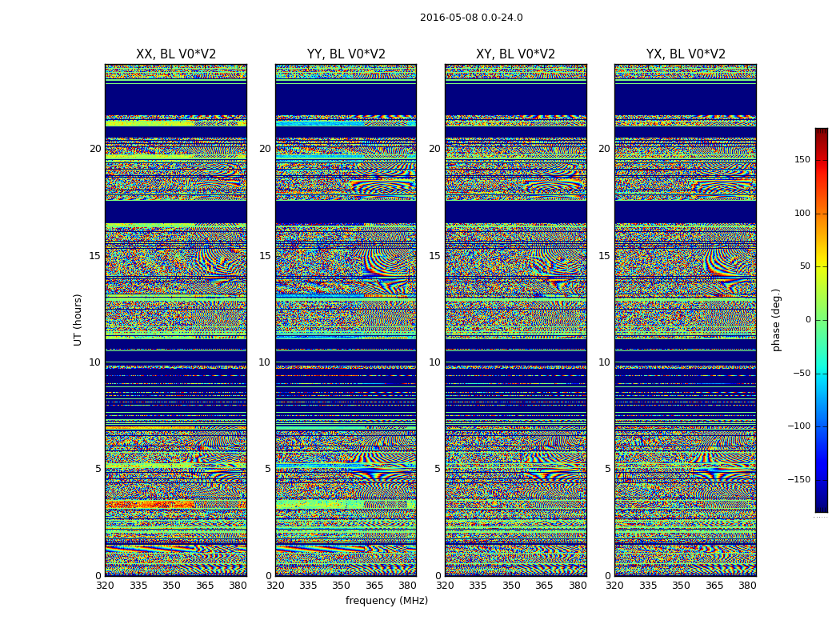Click the YY plot y-tick label 5
Viewport: 840px width, 640px height.
click(267, 469)
